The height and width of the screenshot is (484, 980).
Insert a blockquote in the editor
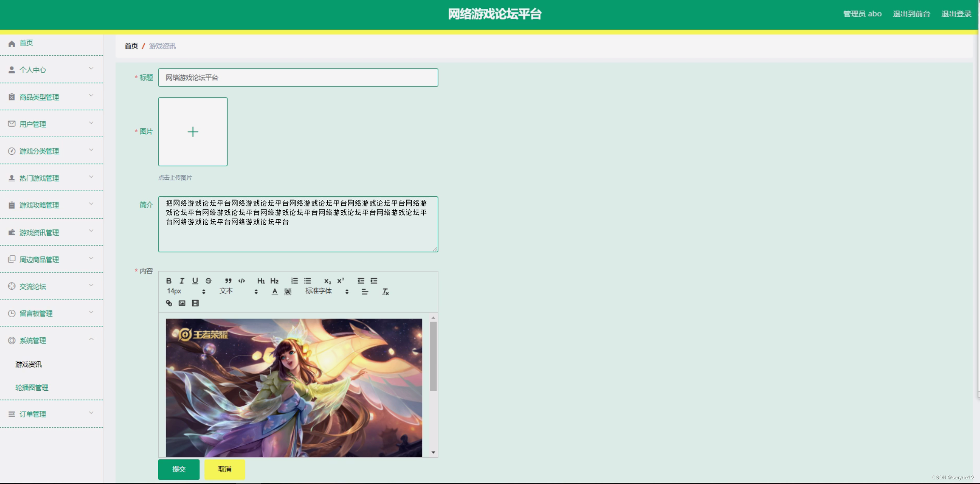(x=228, y=281)
